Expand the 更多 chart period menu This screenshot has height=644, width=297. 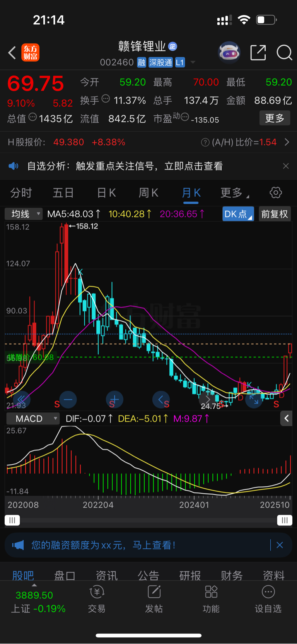pos(234,192)
